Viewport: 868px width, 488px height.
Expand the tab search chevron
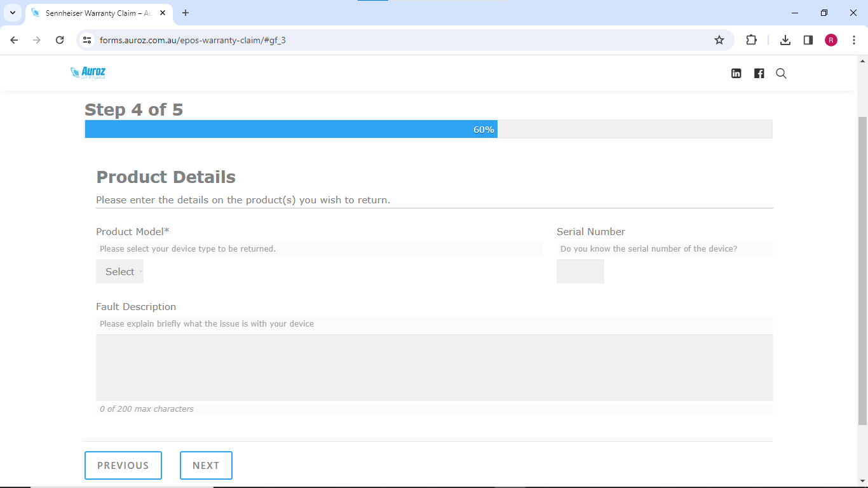(x=12, y=13)
